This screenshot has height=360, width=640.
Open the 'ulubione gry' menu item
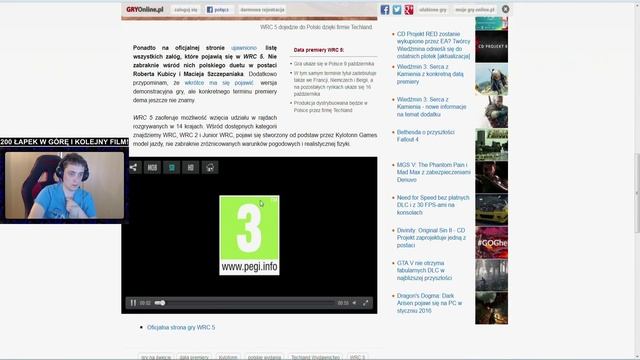(x=432, y=9)
